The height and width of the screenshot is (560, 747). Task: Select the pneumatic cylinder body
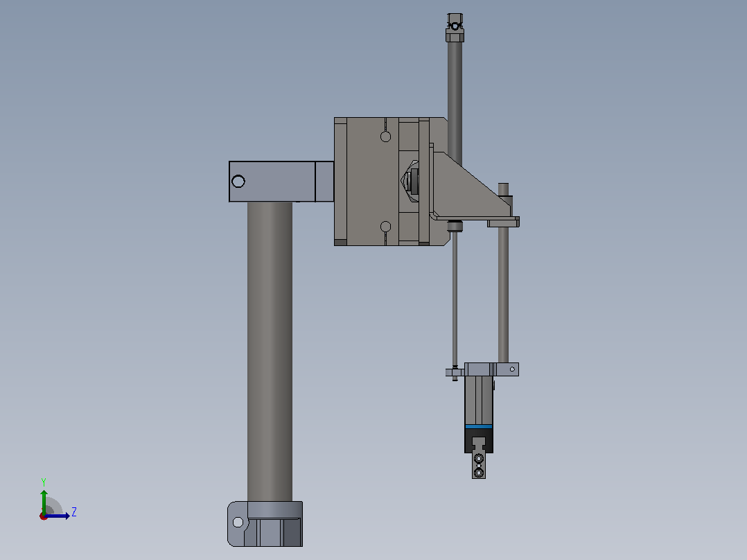tap(479, 401)
